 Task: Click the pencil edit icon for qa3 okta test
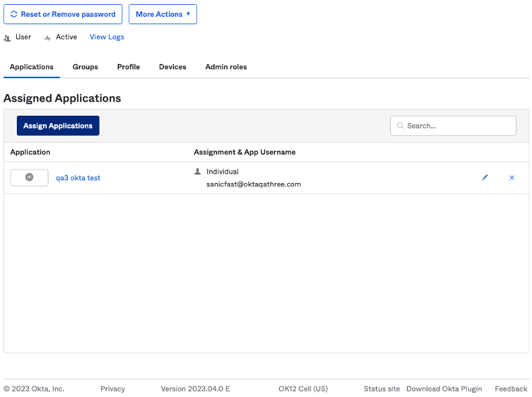[x=485, y=178]
